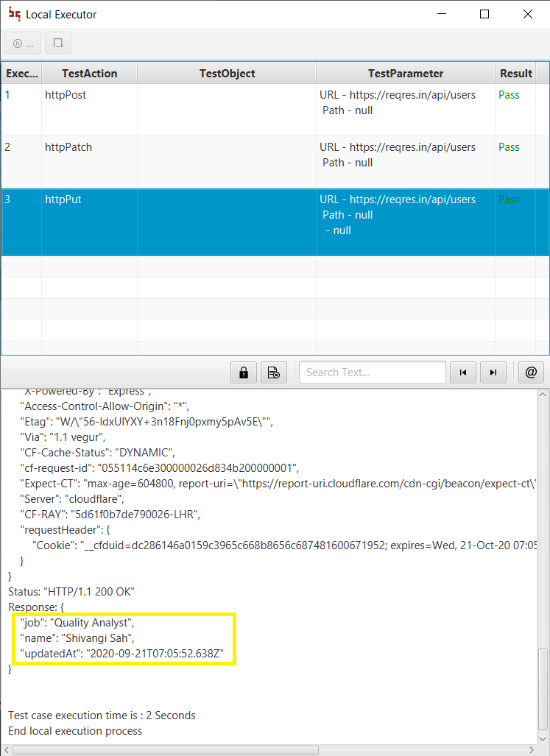
Task: Focus the Search Text input field
Action: tap(372, 372)
